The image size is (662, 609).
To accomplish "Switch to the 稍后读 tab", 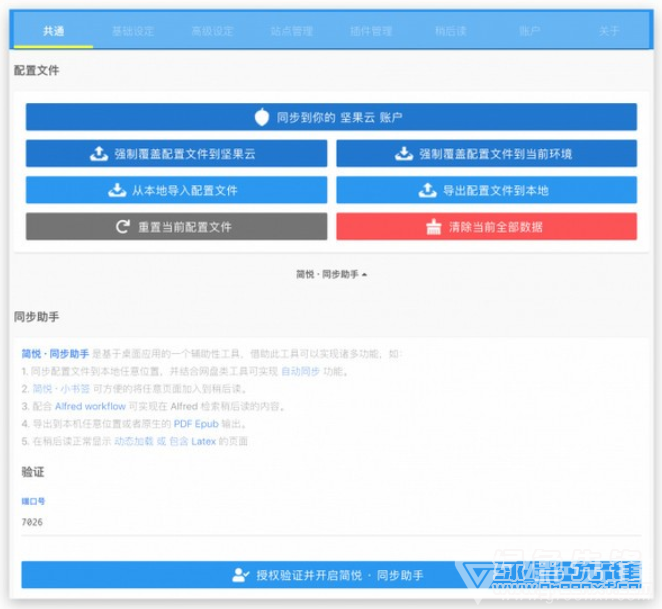I will 450,31.
